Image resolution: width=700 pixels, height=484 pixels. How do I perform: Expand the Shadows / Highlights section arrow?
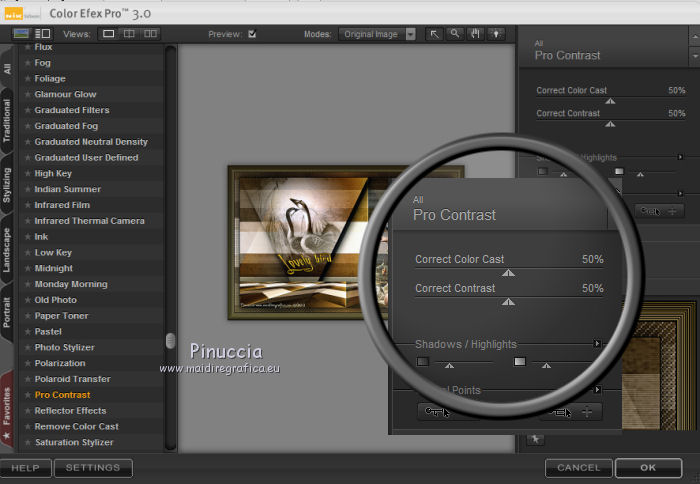680,157
